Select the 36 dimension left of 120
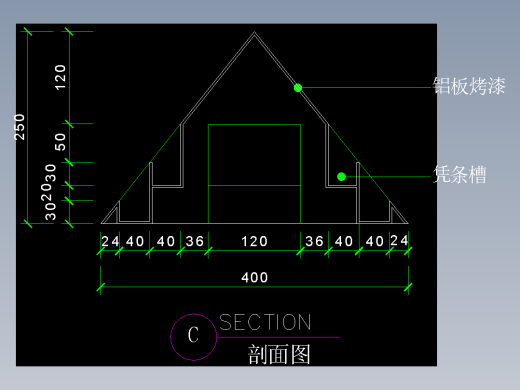The width and height of the screenshot is (520, 390). point(195,241)
